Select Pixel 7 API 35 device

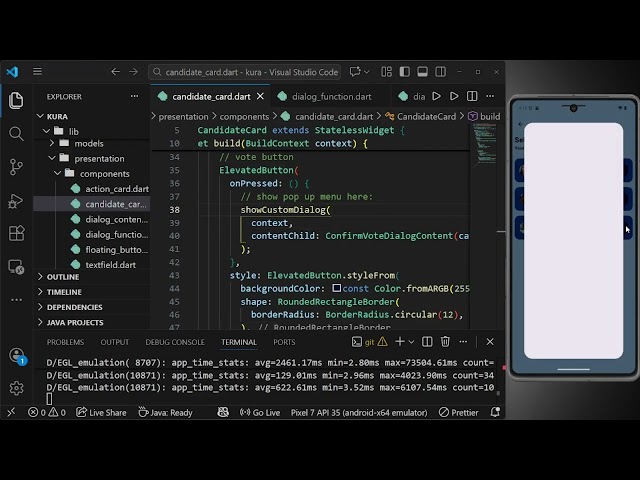point(359,413)
